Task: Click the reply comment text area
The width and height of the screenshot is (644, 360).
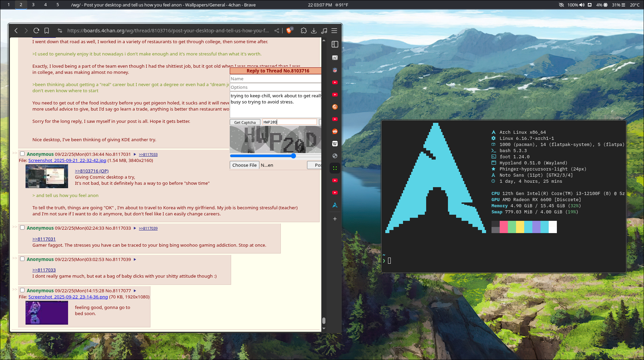Action: tap(275, 105)
